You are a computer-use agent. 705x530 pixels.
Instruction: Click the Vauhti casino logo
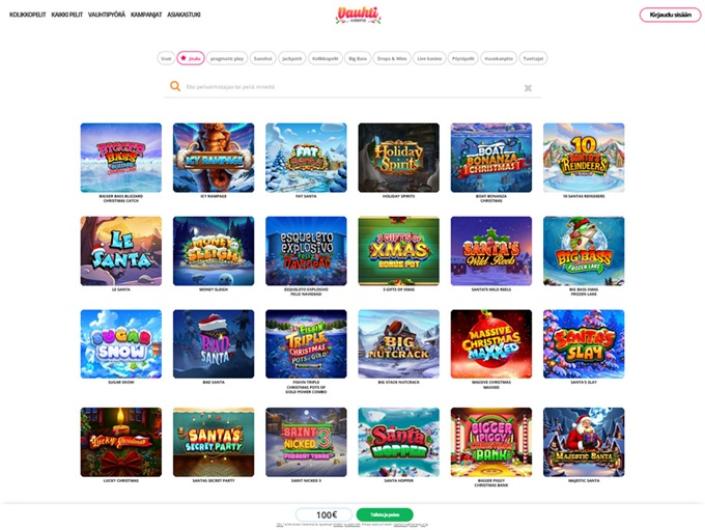click(358, 15)
